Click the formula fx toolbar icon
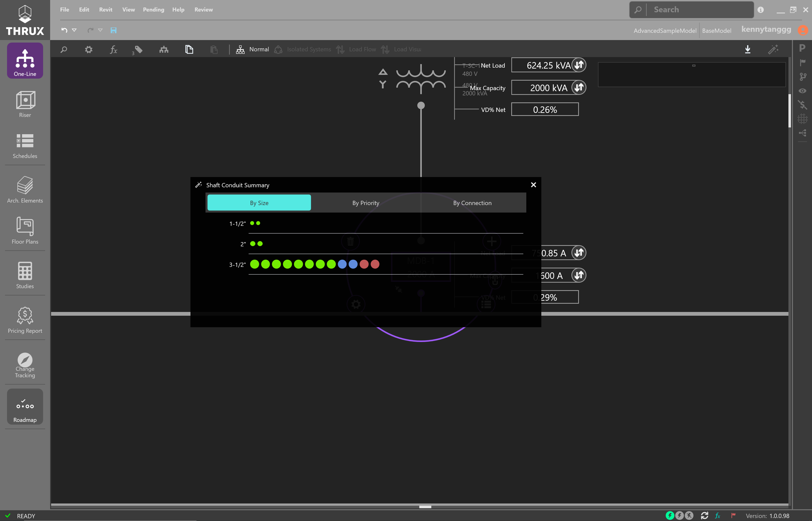812x521 pixels. point(114,50)
